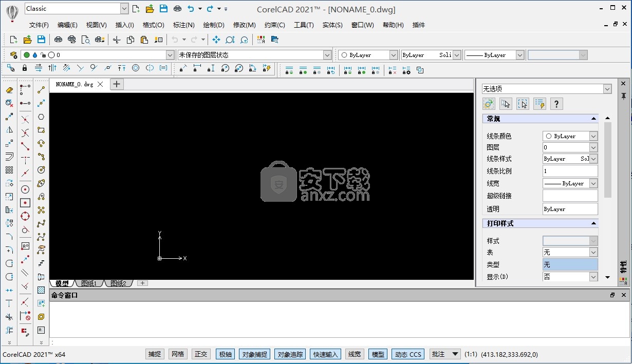The width and height of the screenshot is (632, 364).
Task: Click the properties panel vertical scrollbar
Action: 608,159
